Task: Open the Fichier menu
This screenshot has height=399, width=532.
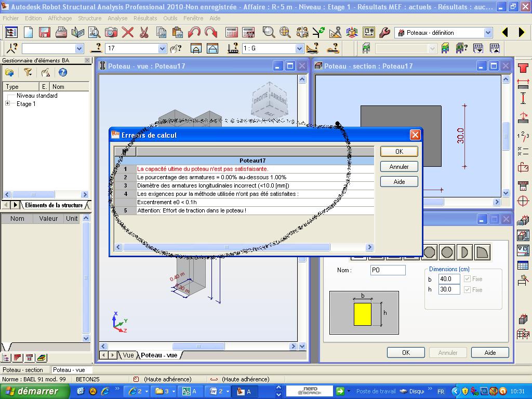Action: [x=11, y=18]
